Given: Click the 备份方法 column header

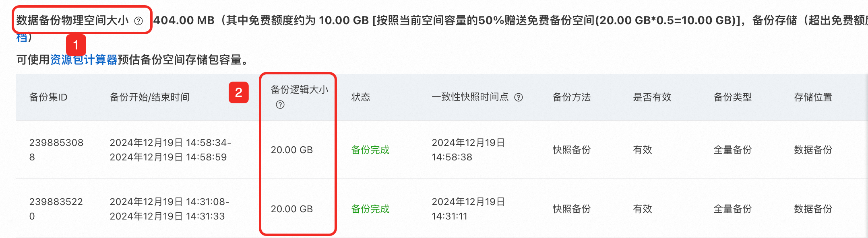Looking at the screenshot, I should tap(571, 97).
